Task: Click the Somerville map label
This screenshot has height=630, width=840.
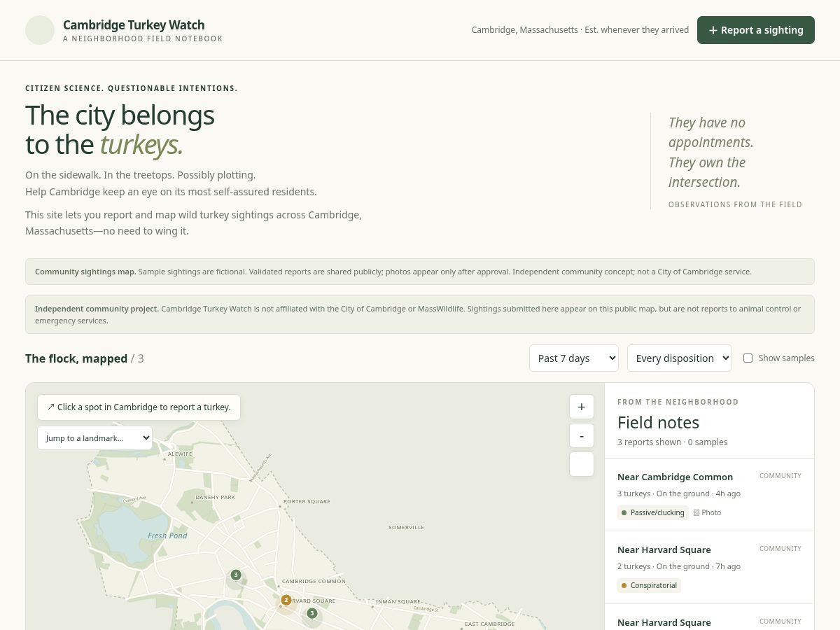Action: pos(406,527)
